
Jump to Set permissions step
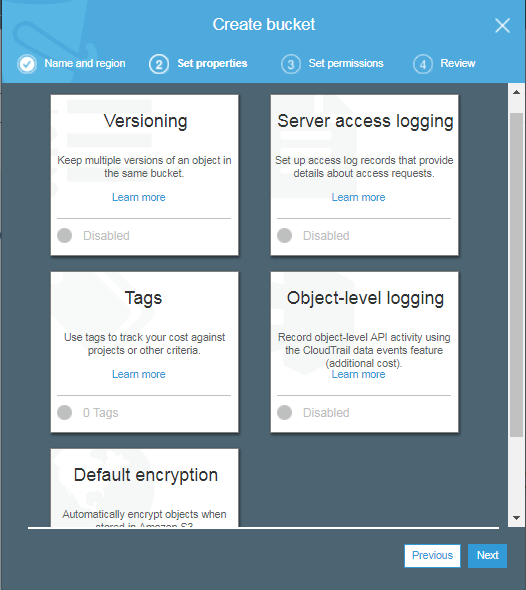coord(346,63)
